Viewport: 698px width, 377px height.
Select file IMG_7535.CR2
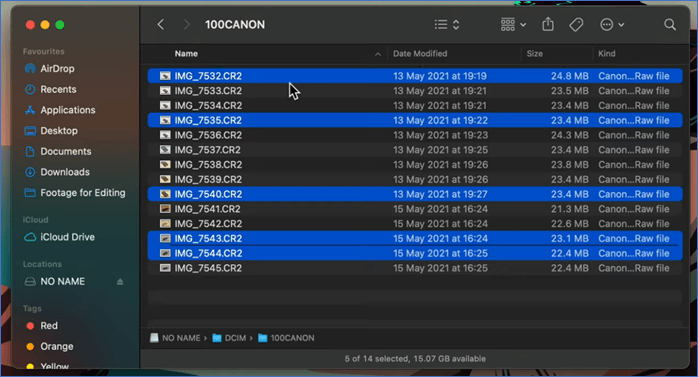(x=415, y=120)
